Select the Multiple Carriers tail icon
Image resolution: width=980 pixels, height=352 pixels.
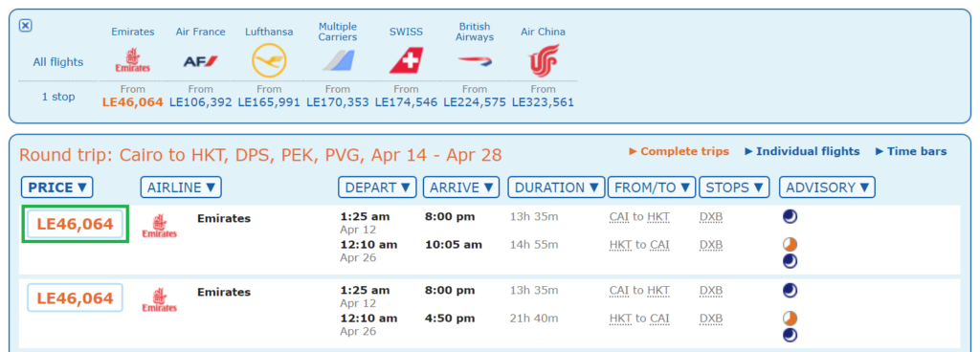point(338,61)
